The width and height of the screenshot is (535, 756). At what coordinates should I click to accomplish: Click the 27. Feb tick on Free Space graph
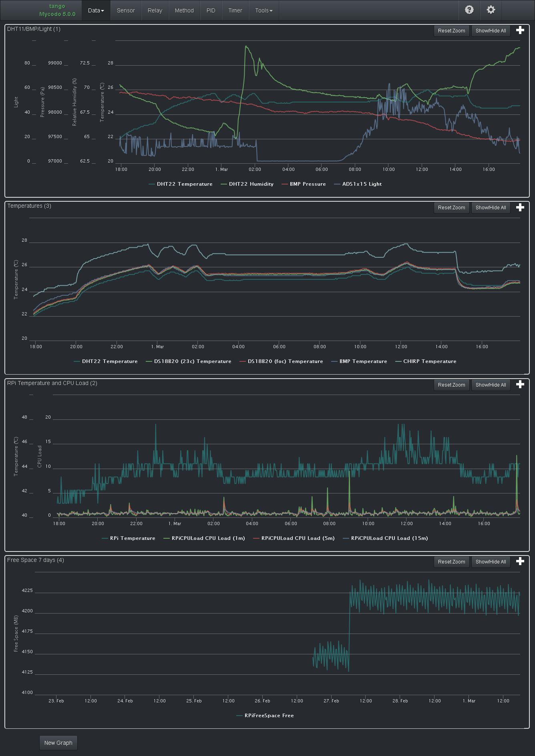point(331,701)
